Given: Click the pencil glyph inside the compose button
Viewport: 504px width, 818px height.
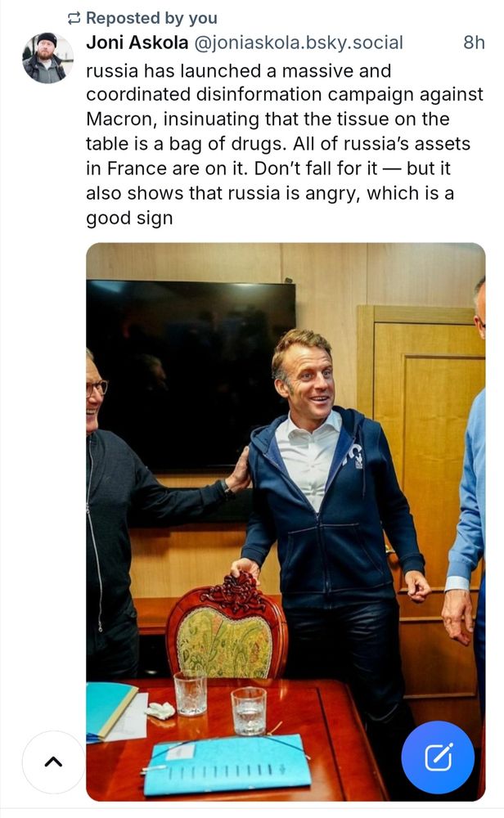Looking at the screenshot, I should click(439, 757).
